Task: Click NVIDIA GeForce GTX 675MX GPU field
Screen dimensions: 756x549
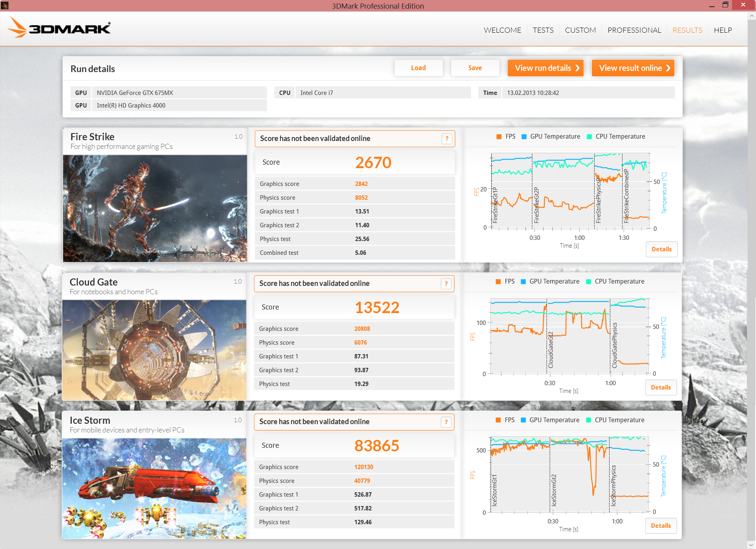Action: pos(180,93)
